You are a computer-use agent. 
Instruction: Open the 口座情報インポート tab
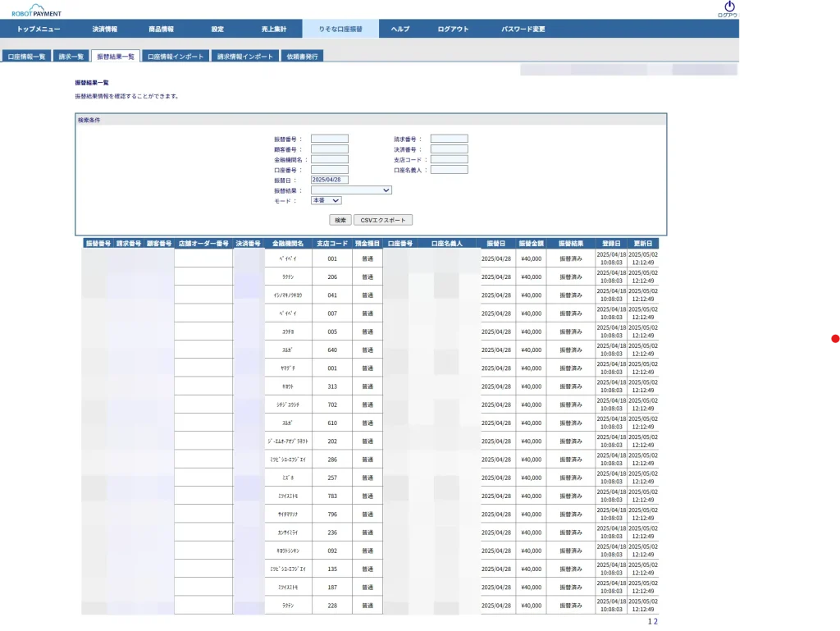coord(176,57)
